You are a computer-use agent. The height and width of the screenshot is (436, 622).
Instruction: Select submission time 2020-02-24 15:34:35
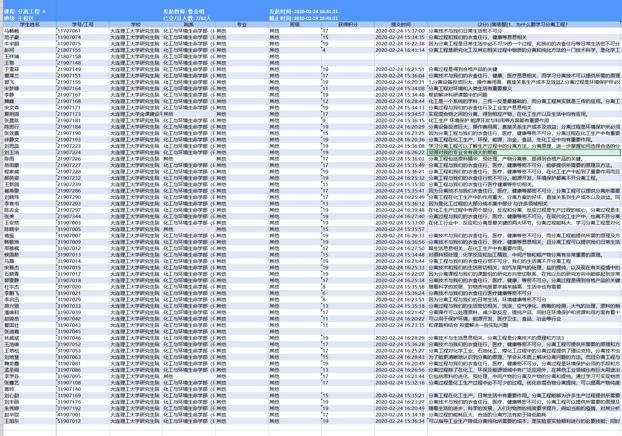pos(401,37)
